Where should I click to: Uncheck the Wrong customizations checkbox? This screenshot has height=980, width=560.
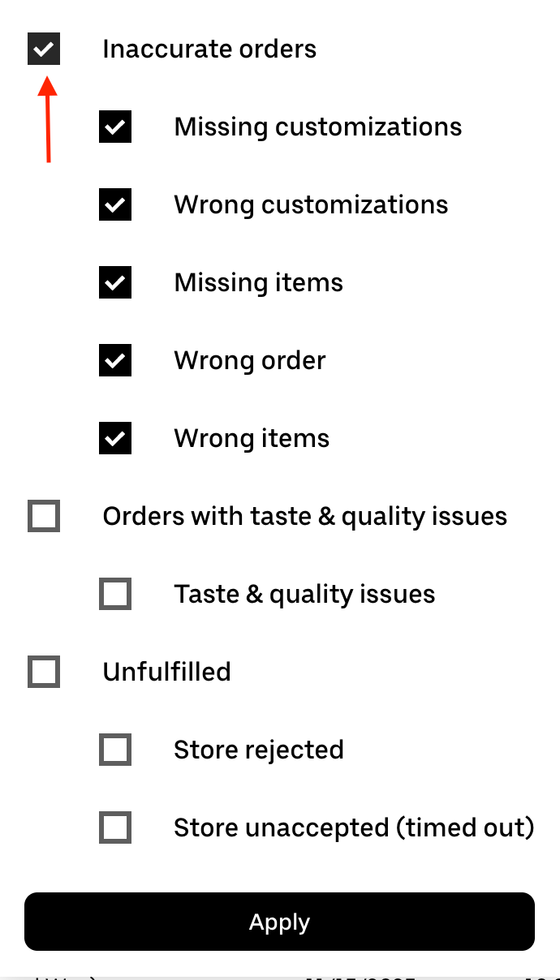114,204
